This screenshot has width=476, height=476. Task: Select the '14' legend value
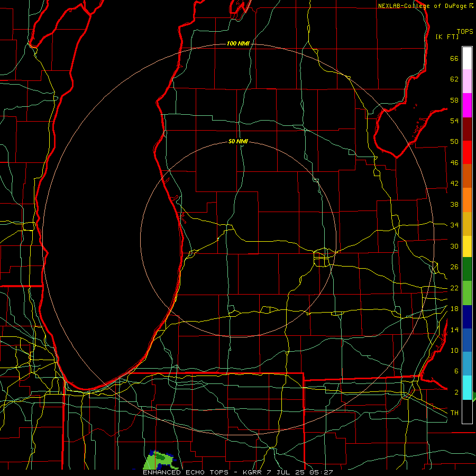pos(454,329)
